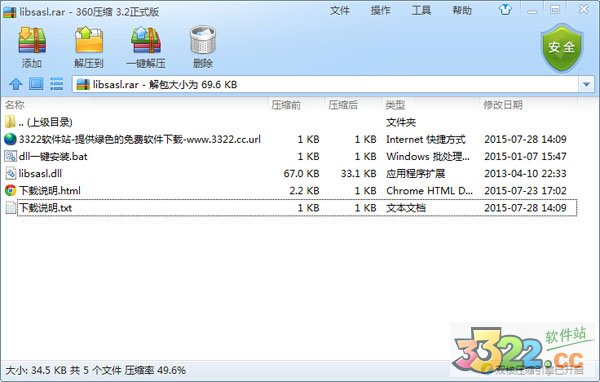Go up one level with the blue arrow
600x382 pixels.
click(16, 84)
